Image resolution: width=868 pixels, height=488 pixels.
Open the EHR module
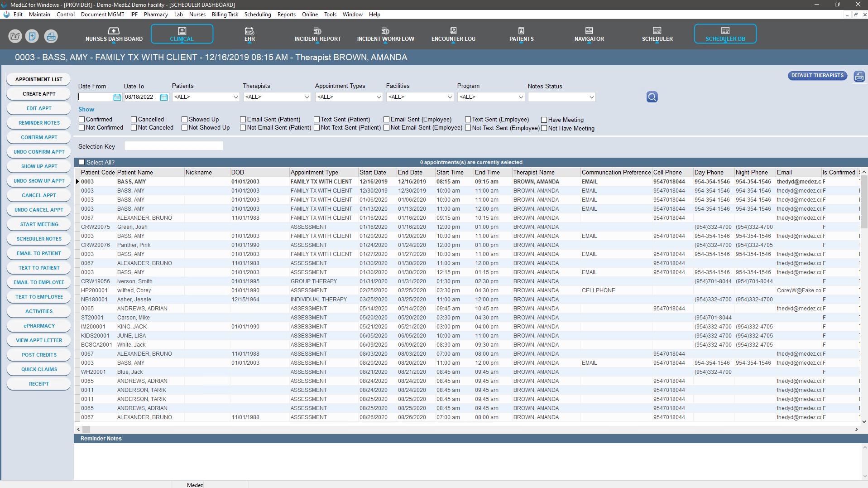click(x=249, y=34)
